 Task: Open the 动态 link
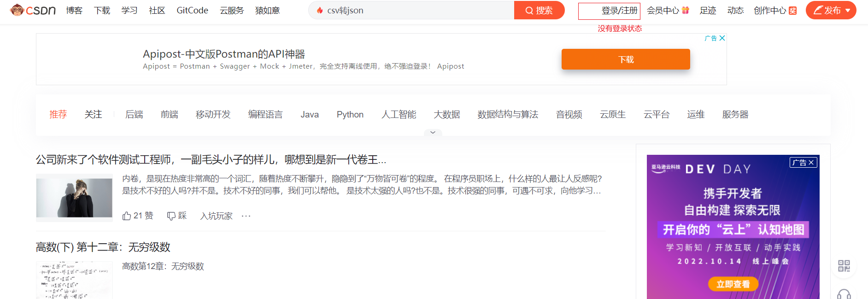tap(735, 10)
